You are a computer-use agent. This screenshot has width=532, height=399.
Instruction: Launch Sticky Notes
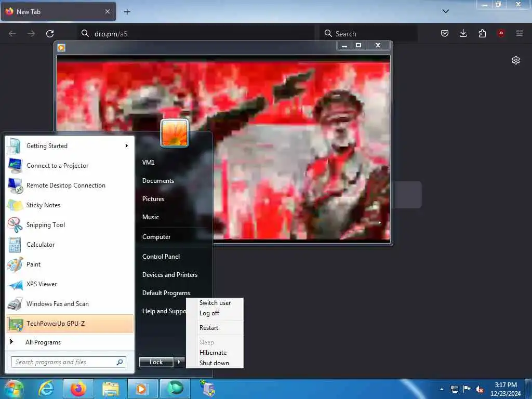point(70,205)
